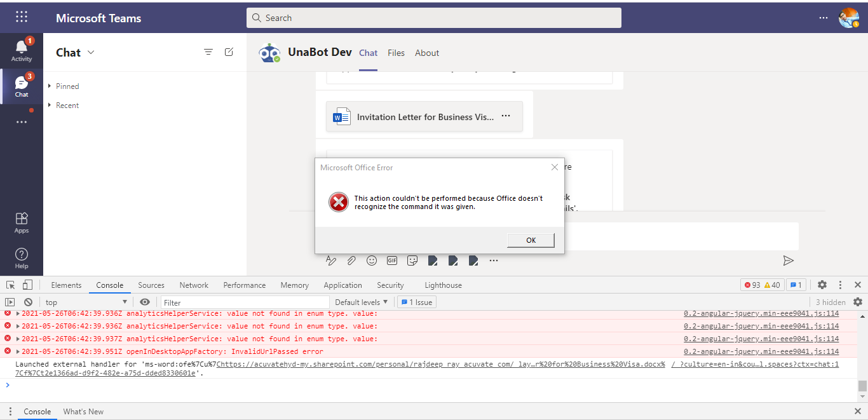The height and width of the screenshot is (420, 868).
Task: Open the Default levels dropdown
Action: [361, 302]
